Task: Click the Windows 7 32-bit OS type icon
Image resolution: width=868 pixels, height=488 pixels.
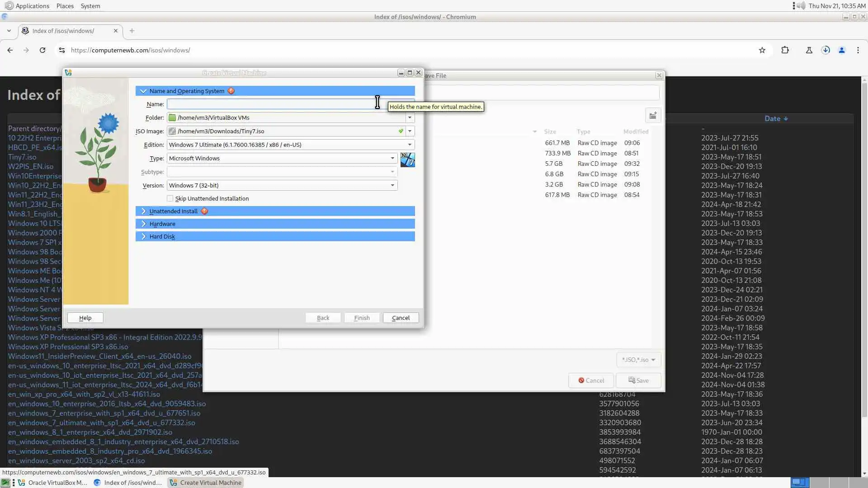Action: [x=407, y=160]
